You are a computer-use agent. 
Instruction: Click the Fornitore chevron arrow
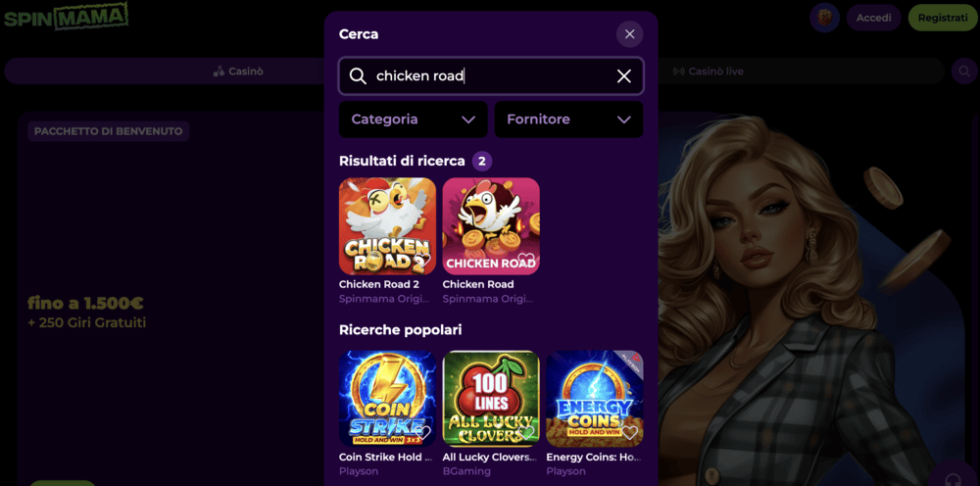tap(623, 120)
